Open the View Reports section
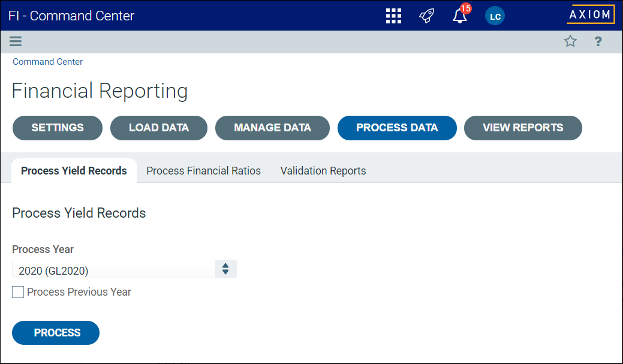The height and width of the screenshot is (364, 623). pos(523,128)
